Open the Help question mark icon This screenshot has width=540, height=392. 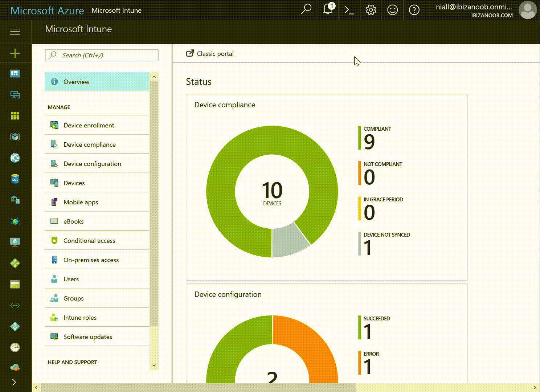tap(414, 10)
